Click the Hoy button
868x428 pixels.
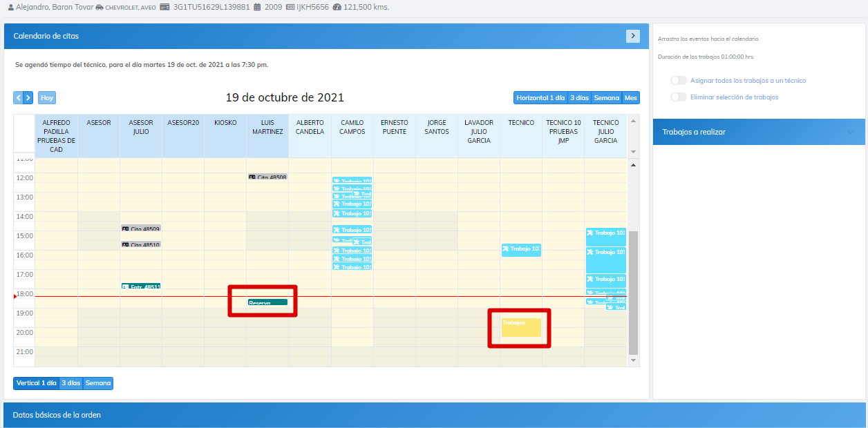tap(47, 98)
